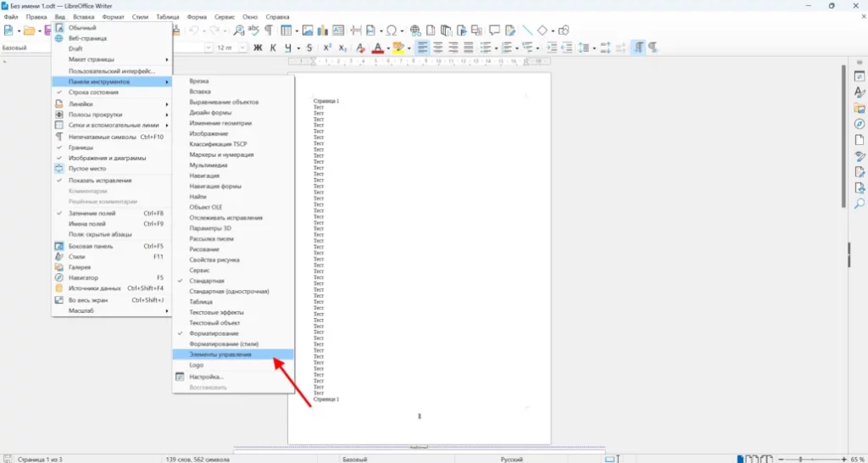Image resolution: width=868 pixels, height=463 pixels.
Task: Open sidebar Page deck icon
Action: click(860, 140)
